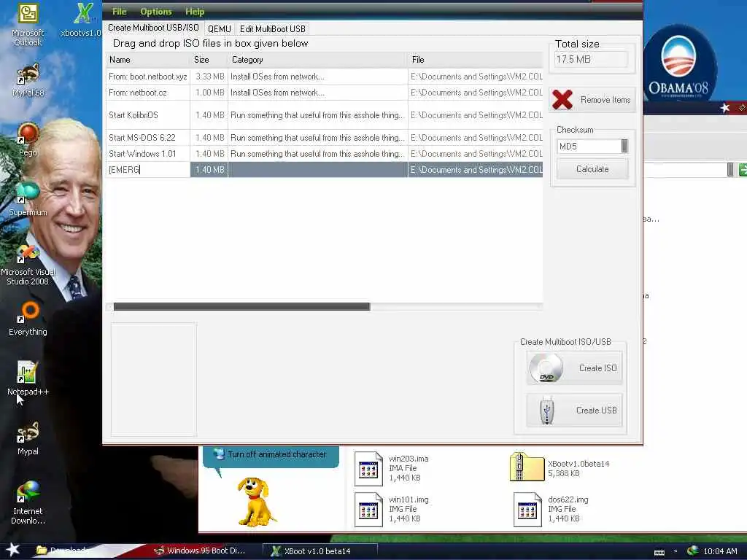Click the horizontal scrollbar thumb in list

coord(241,307)
